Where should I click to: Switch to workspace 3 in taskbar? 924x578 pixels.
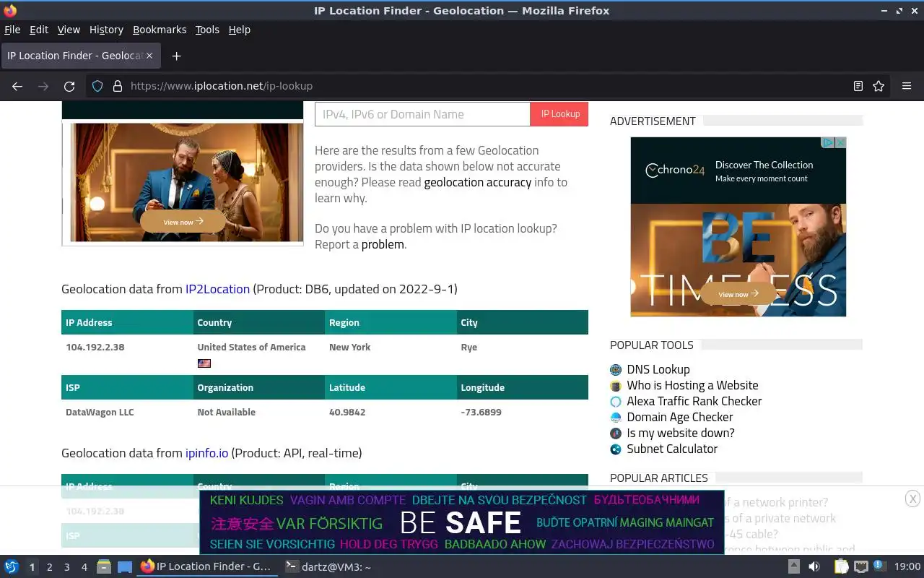pos(66,567)
